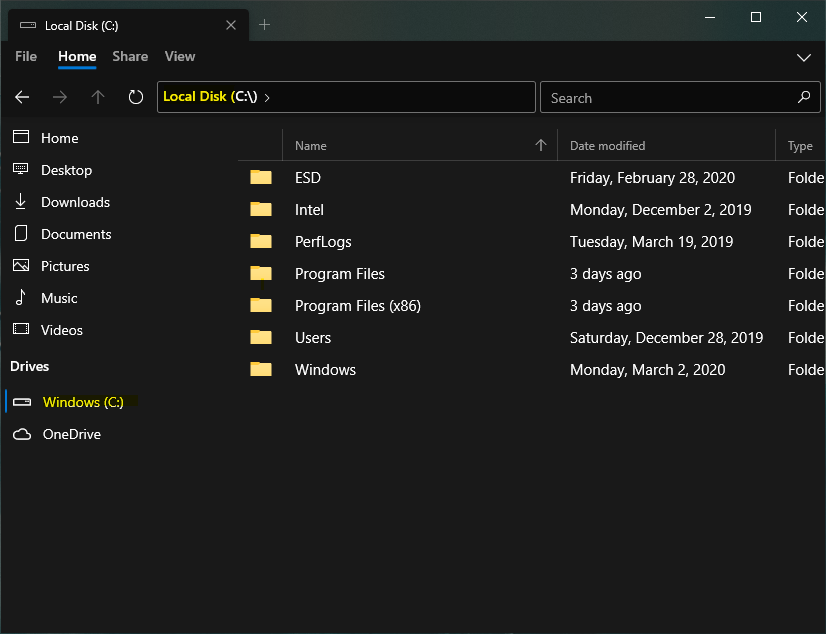The width and height of the screenshot is (826, 634).
Task: Click date Saturday, December 28, 2019
Action: point(666,338)
